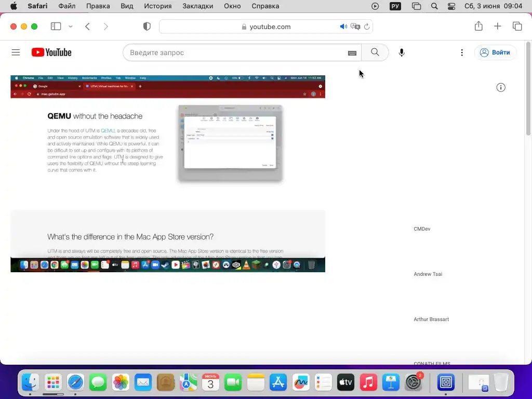
Task: Click the date and time Сб, 3 июня
Action: [x=494, y=6]
